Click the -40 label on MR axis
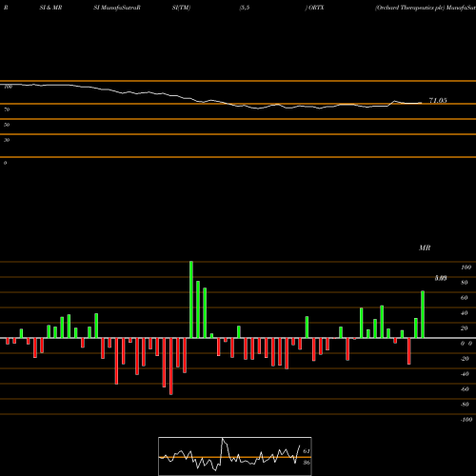476x476 pixels. pyautogui.click(x=465, y=374)
